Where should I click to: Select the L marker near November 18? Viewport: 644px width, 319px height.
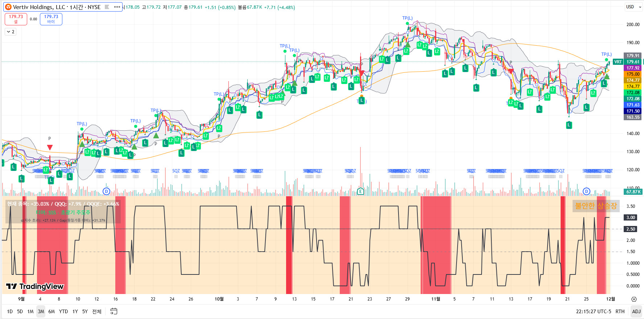point(540,108)
